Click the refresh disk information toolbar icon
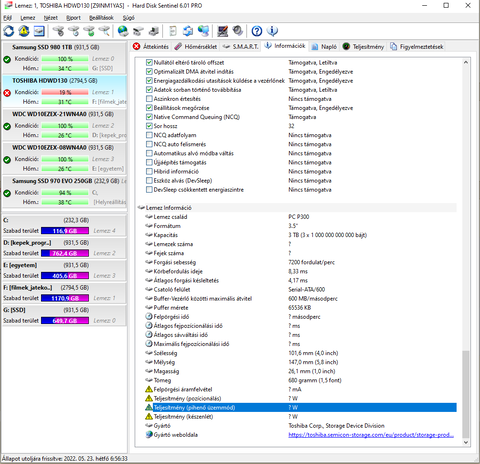 click(9, 31)
